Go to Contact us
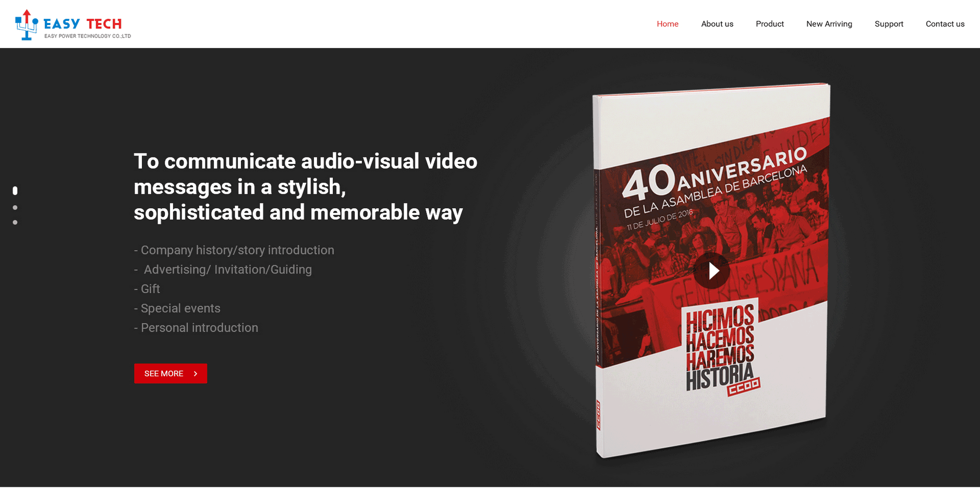This screenshot has width=980, height=488. (945, 24)
